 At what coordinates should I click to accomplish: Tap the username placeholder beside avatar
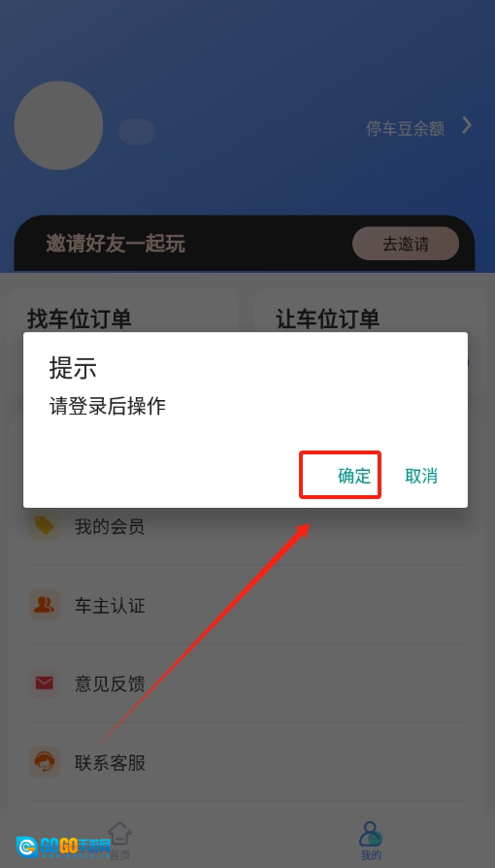point(136,132)
